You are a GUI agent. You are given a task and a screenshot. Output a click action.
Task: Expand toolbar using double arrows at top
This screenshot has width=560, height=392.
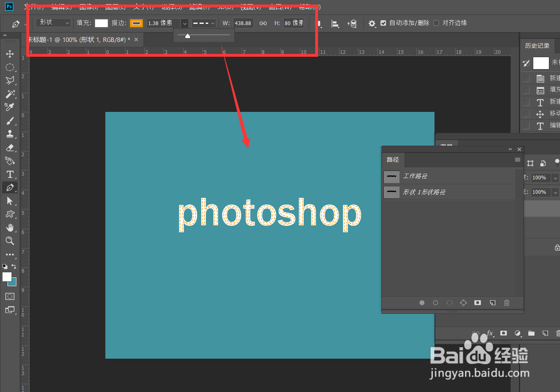coord(5,36)
